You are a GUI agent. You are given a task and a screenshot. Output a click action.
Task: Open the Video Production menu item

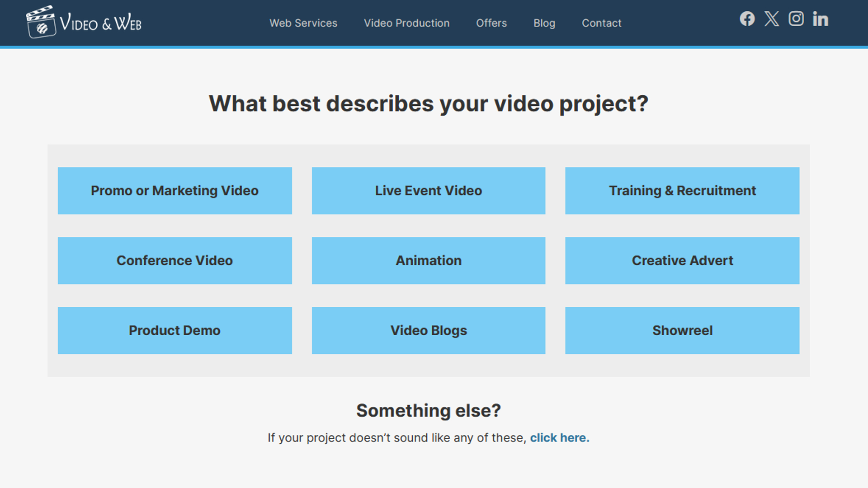tap(406, 23)
